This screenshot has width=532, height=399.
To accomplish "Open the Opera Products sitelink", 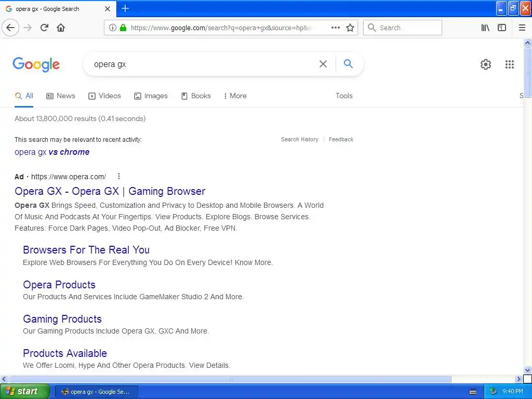I will (59, 285).
